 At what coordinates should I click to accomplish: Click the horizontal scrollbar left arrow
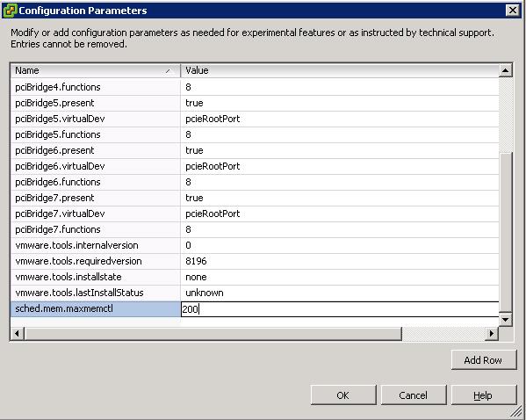pos(17,334)
